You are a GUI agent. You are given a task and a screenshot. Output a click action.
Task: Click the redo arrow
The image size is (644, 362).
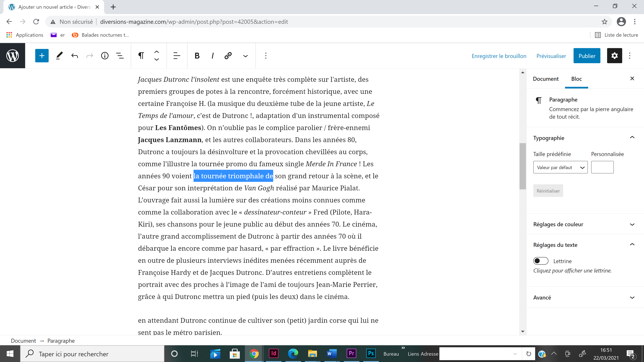coord(90,56)
